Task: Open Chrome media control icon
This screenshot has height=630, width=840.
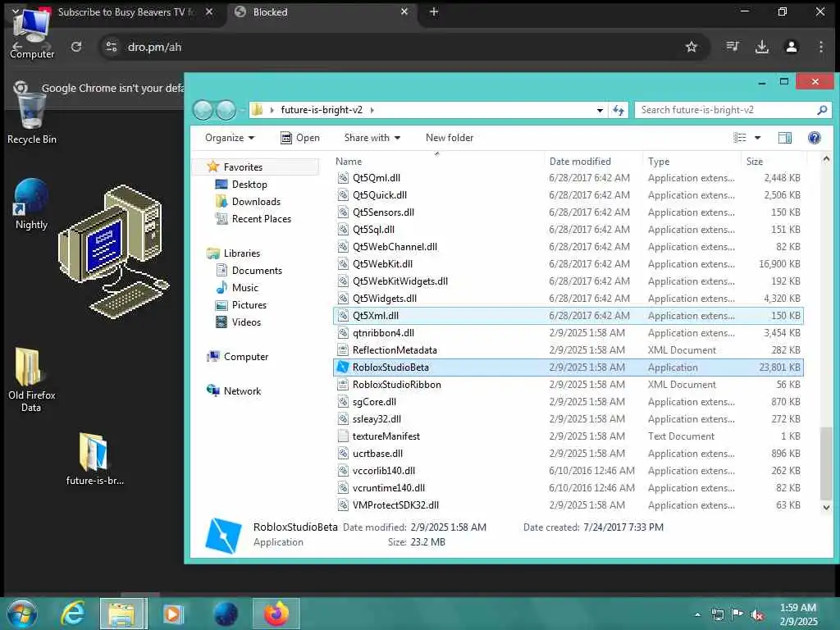Action: [x=732, y=47]
